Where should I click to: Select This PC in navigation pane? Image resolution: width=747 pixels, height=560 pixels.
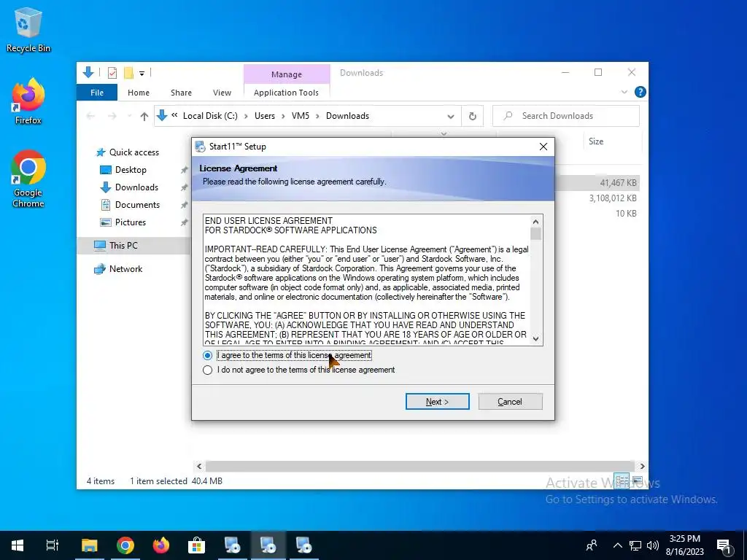tap(123, 246)
